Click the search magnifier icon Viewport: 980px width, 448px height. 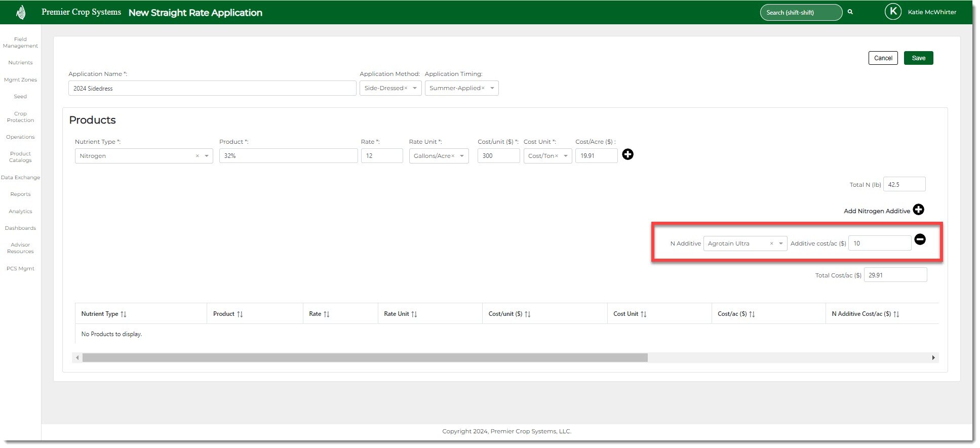(x=850, y=12)
